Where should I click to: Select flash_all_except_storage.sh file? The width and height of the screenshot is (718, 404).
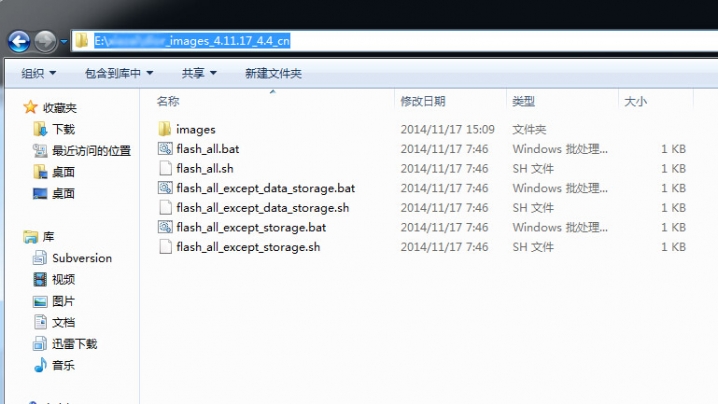coord(248,247)
